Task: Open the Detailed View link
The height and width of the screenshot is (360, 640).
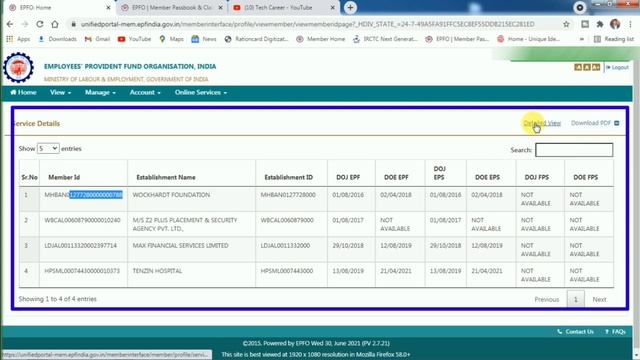Action: coord(542,123)
